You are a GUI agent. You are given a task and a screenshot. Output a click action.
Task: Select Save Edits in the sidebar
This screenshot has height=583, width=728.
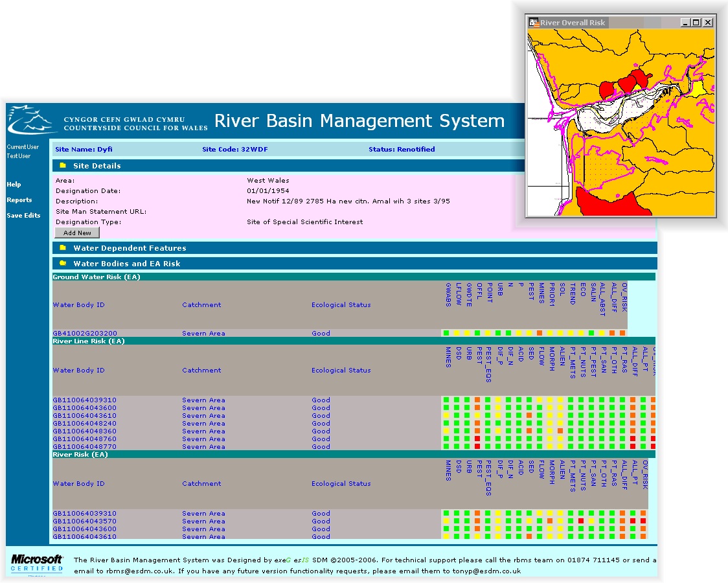point(23,215)
